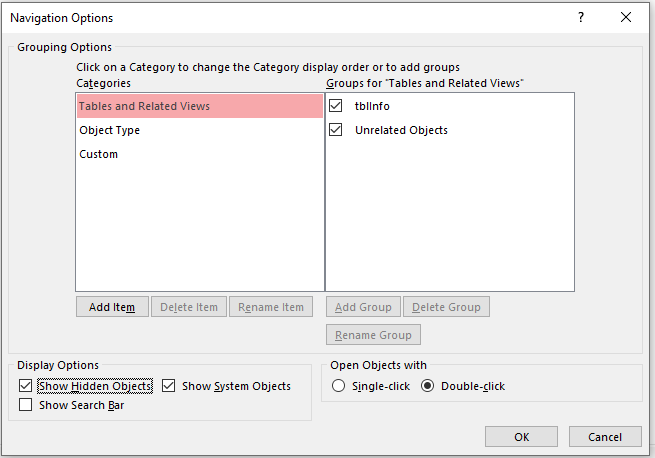The image size is (655, 458).
Task: Toggle the Show System Objects checkbox
Action: point(168,385)
